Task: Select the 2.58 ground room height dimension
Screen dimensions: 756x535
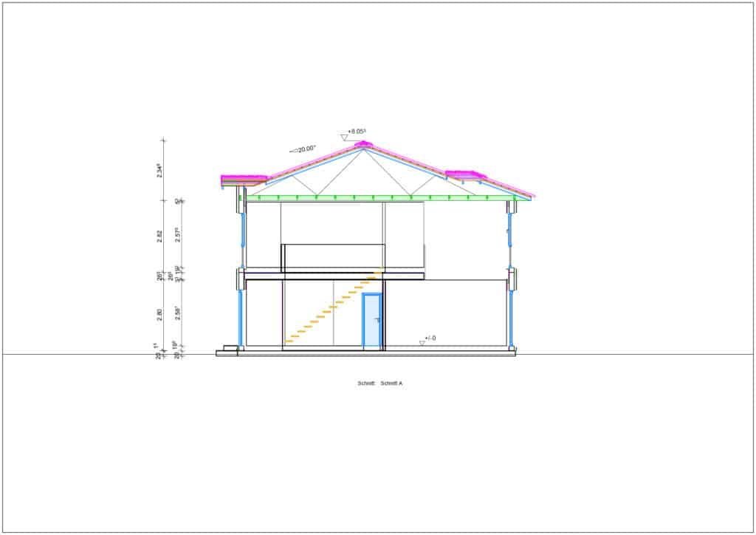Action: (x=177, y=313)
